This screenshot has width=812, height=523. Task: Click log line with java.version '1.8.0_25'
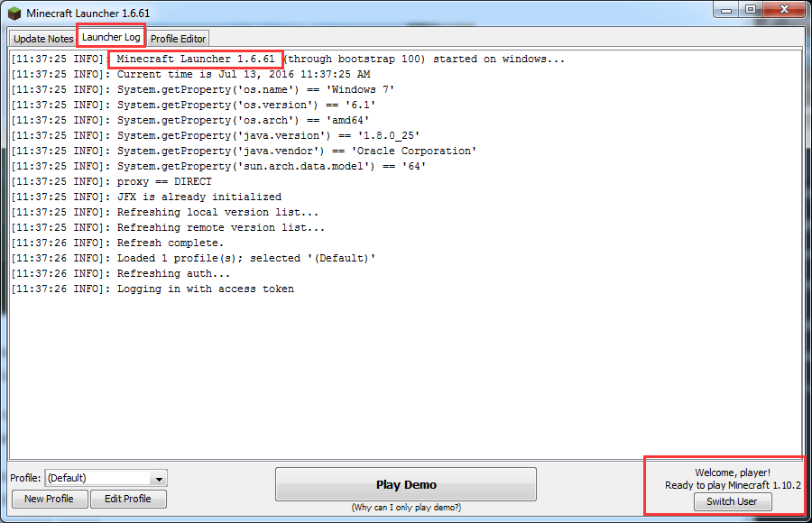pyautogui.click(x=216, y=135)
